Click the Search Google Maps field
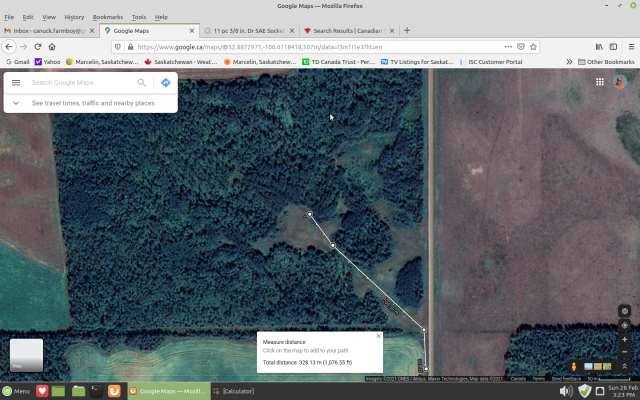Image resolution: width=640 pixels, height=400 pixels. tap(80, 83)
